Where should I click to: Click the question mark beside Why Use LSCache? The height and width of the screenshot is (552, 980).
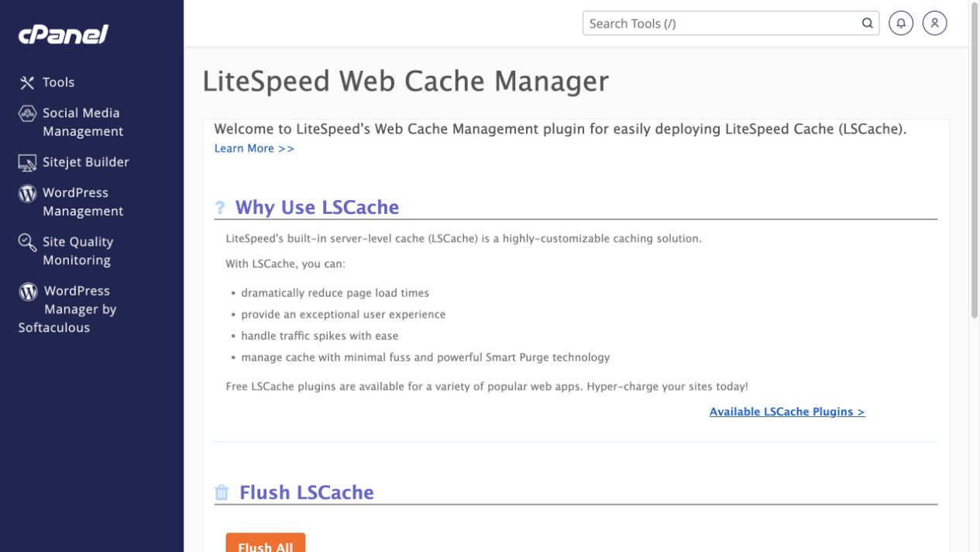(220, 208)
